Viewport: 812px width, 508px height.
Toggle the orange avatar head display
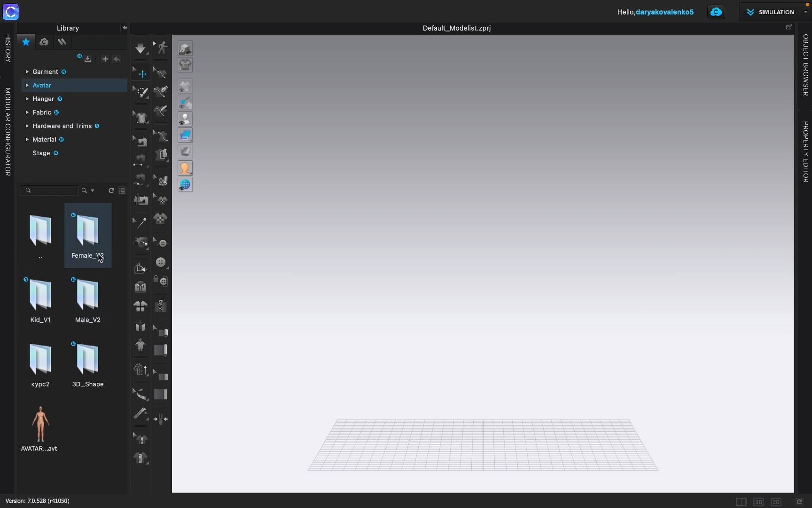click(185, 168)
